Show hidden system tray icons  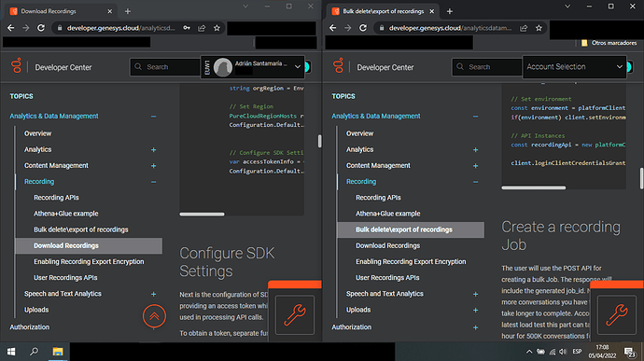click(x=529, y=352)
